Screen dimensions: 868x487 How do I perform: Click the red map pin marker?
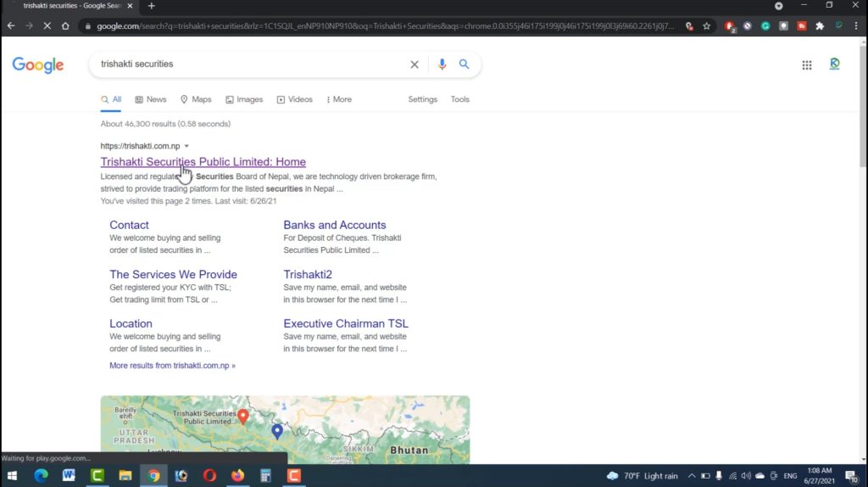coord(242,416)
